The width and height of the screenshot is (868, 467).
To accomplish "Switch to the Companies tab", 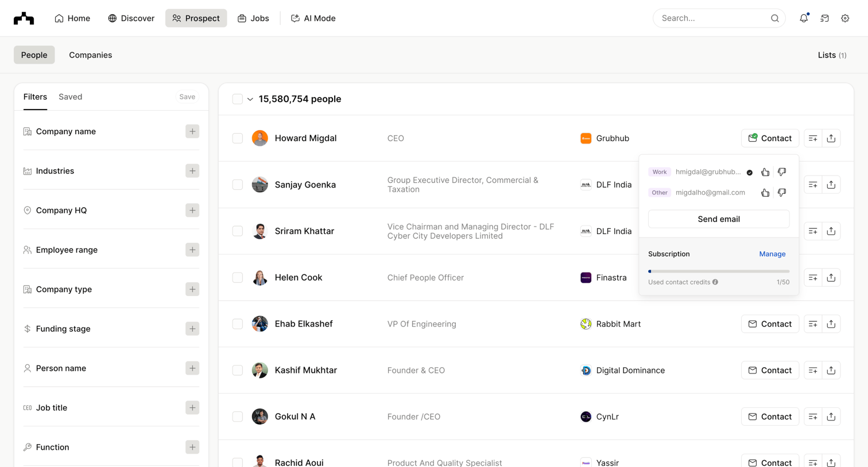I will pyautogui.click(x=91, y=55).
